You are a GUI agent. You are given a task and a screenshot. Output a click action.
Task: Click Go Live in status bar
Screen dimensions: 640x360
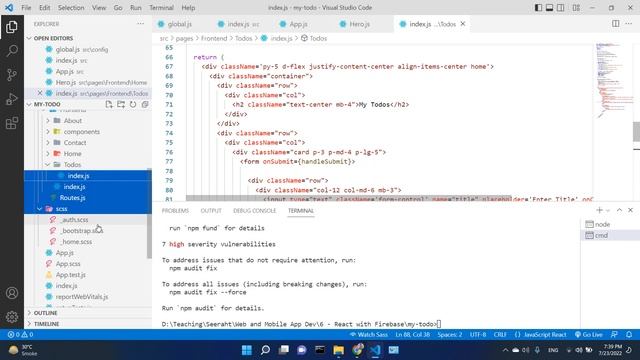tap(588, 334)
